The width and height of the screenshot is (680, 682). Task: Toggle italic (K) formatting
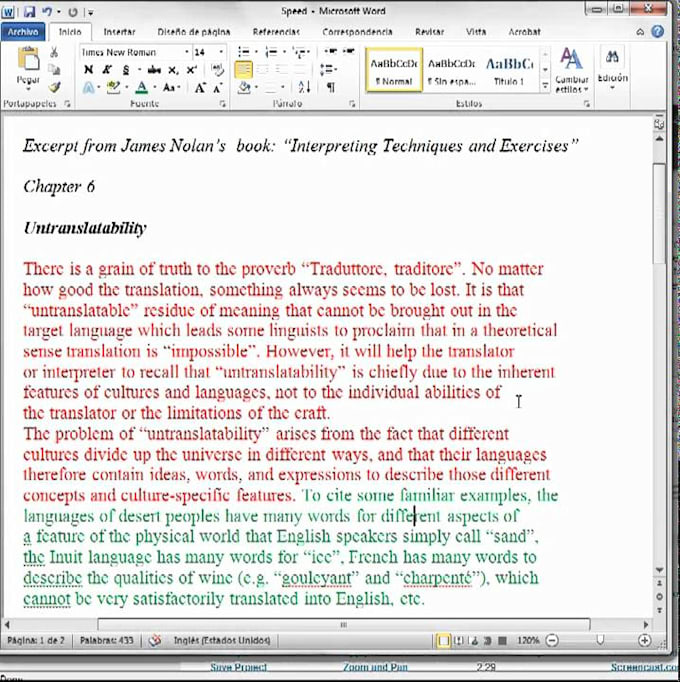click(107, 70)
